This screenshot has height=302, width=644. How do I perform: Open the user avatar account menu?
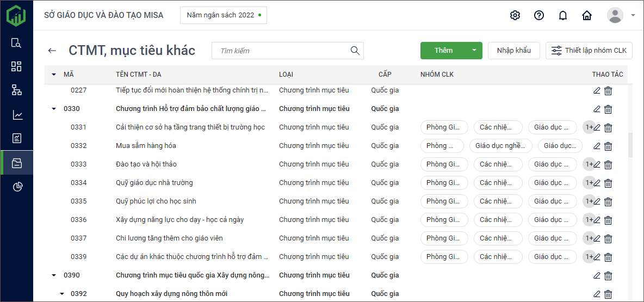tap(620, 15)
